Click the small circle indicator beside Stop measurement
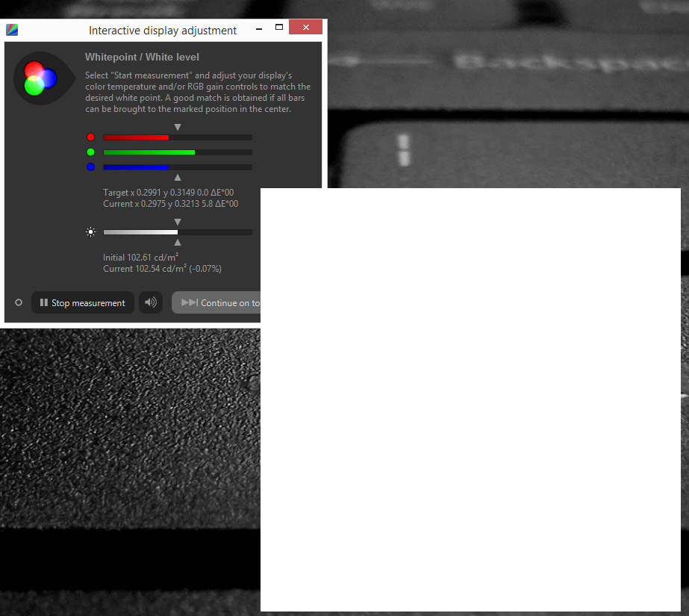This screenshot has width=689, height=616. click(x=19, y=302)
